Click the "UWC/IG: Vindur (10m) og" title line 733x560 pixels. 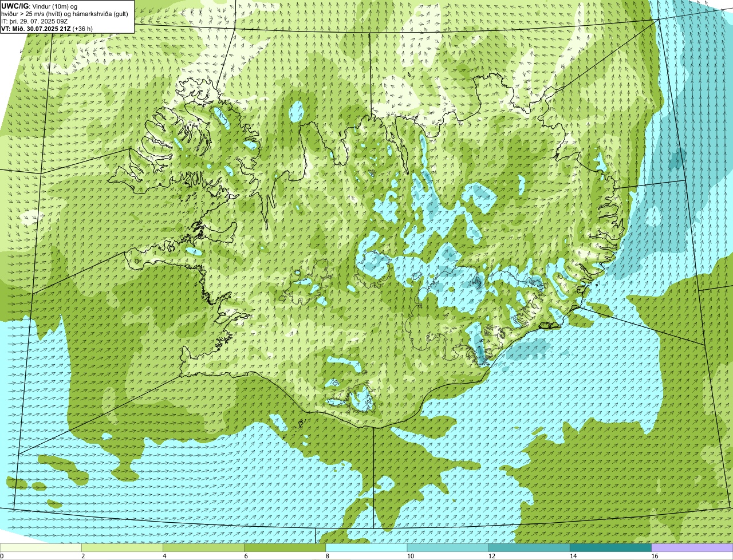coord(40,6)
